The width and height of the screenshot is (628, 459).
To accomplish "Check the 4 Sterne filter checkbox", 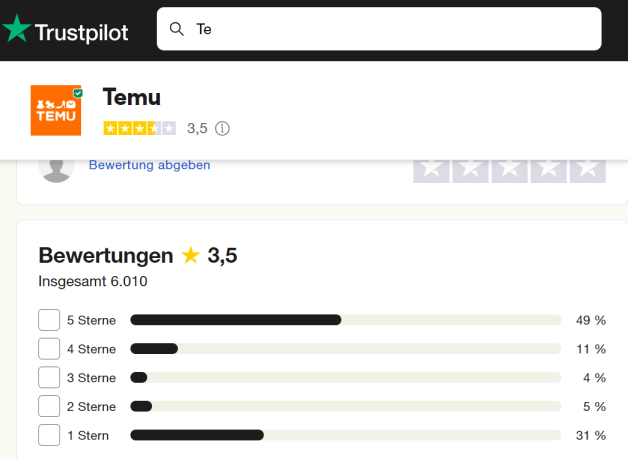I will click(49, 349).
